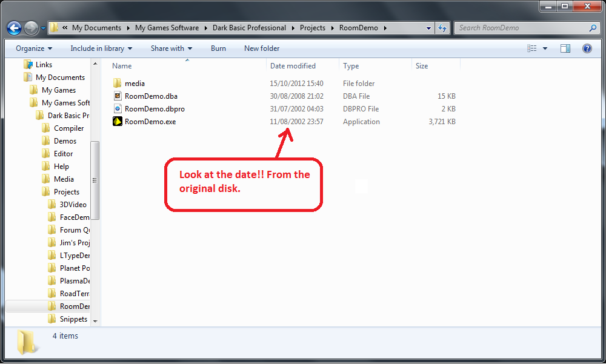Select Links in the navigation tree

coord(44,65)
